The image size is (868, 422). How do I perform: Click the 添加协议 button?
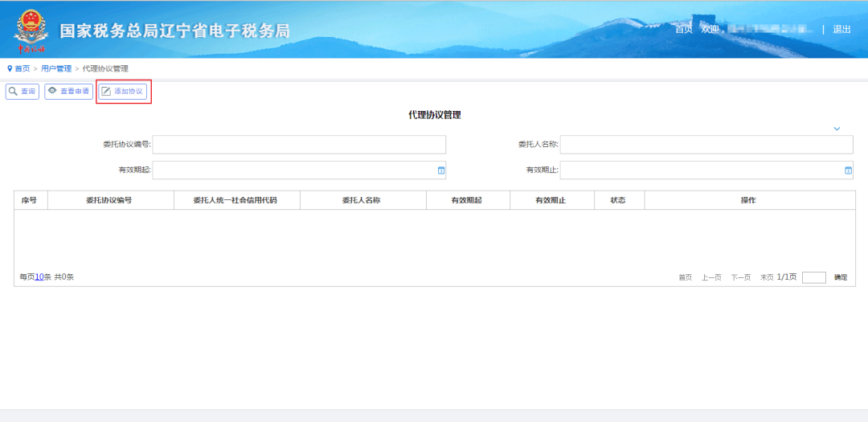pos(123,92)
